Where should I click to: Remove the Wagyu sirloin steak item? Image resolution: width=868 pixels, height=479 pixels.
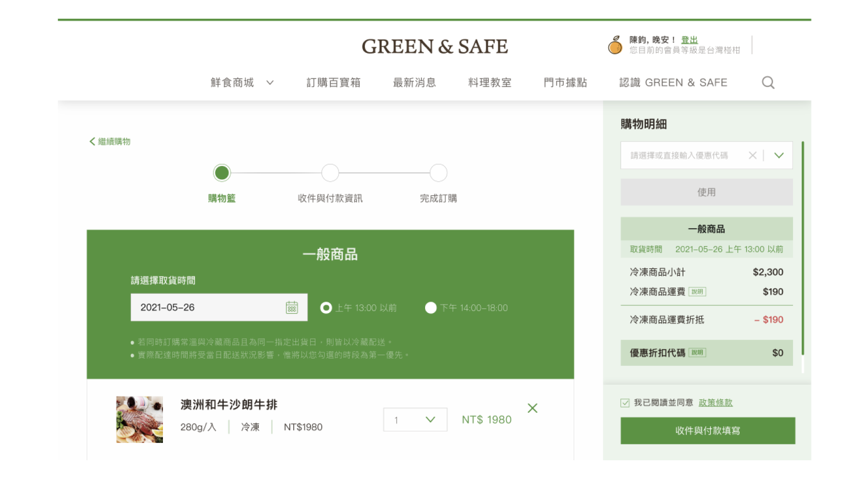tap(532, 408)
